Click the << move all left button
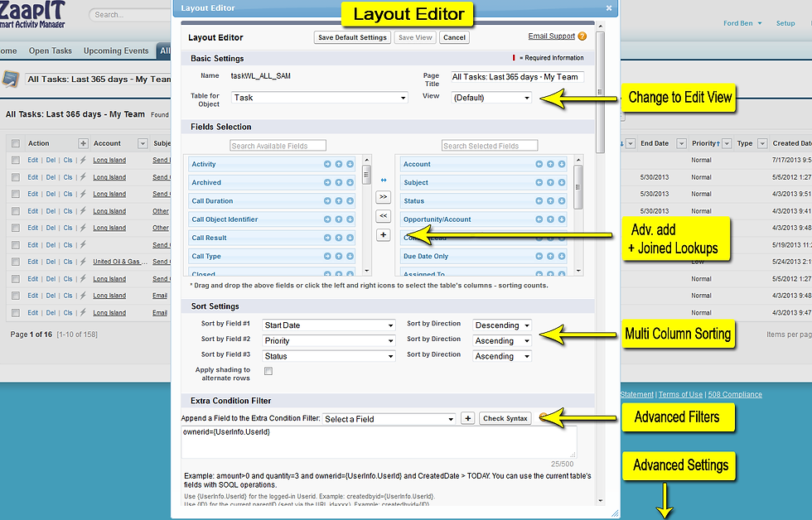The height and width of the screenshot is (520, 812). [x=383, y=216]
